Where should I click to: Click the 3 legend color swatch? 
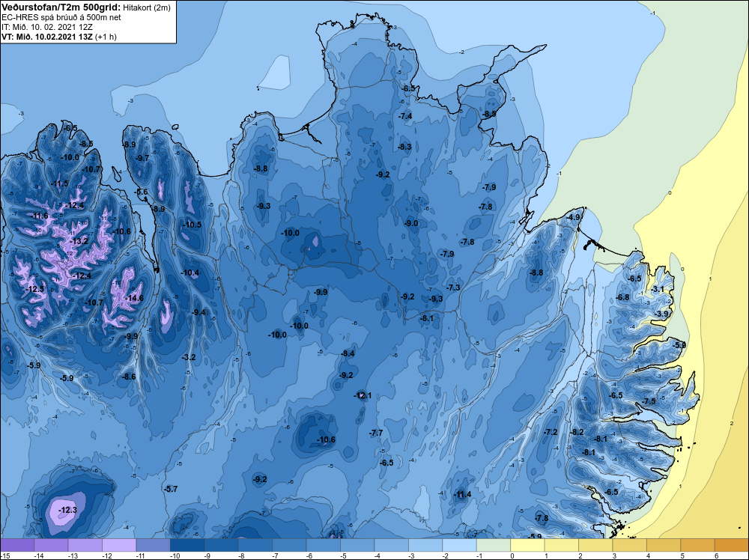coord(630,545)
